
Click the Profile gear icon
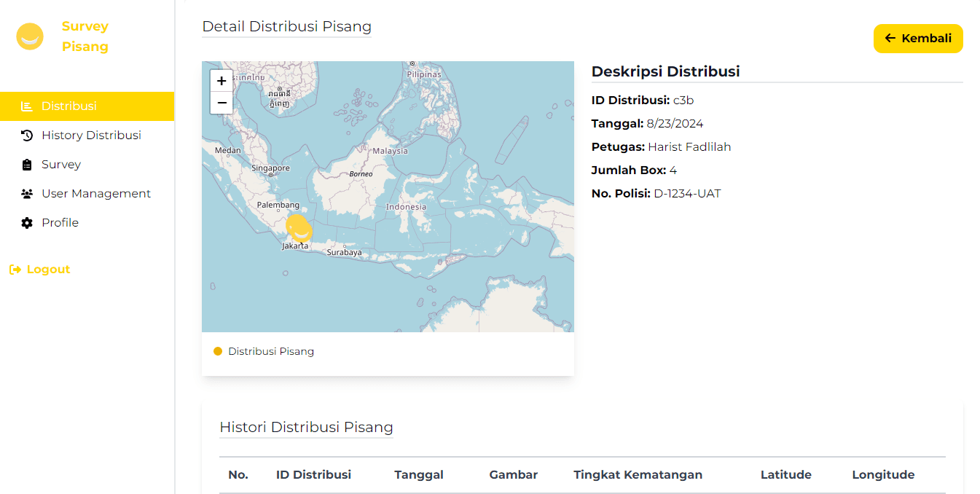(27, 223)
